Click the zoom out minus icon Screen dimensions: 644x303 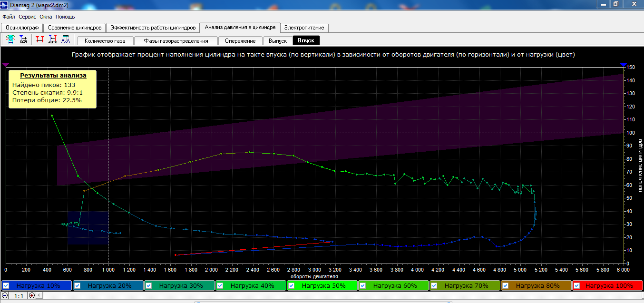point(5,295)
